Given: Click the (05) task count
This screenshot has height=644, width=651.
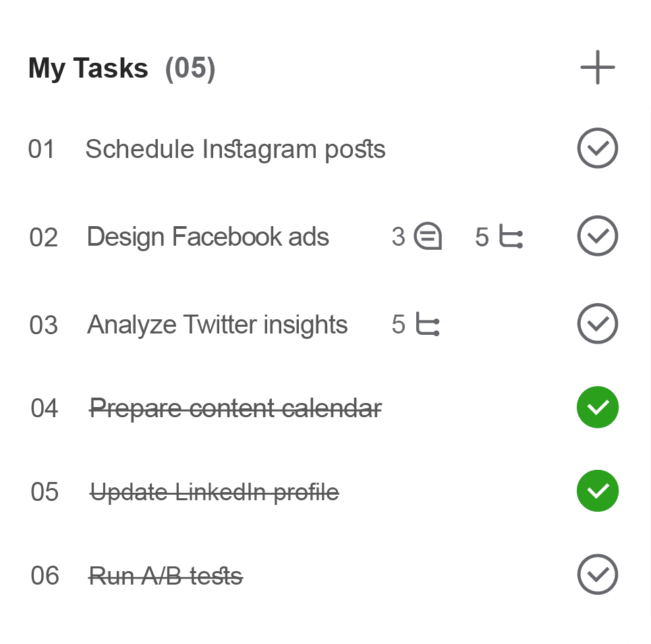Looking at the screenshot, I should tap(190, 69).
